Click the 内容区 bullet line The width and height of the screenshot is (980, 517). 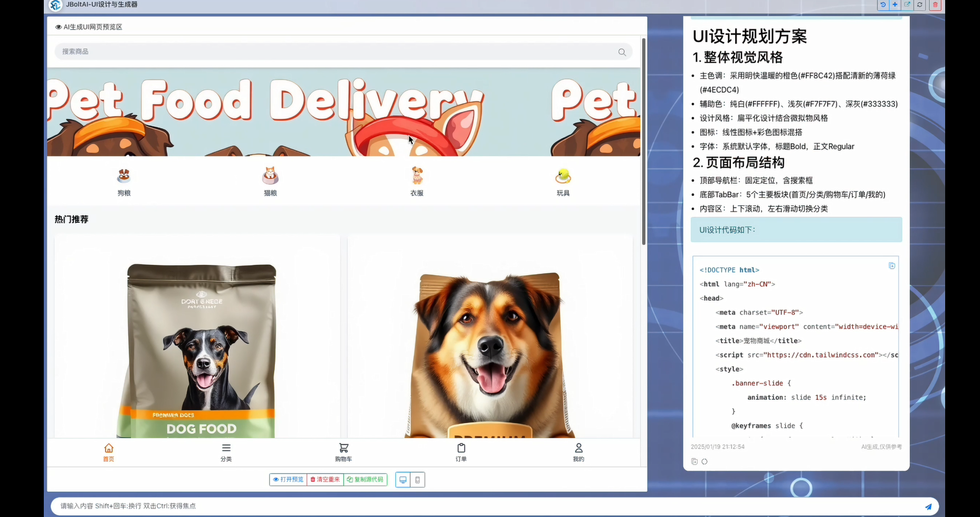(764, 209)
